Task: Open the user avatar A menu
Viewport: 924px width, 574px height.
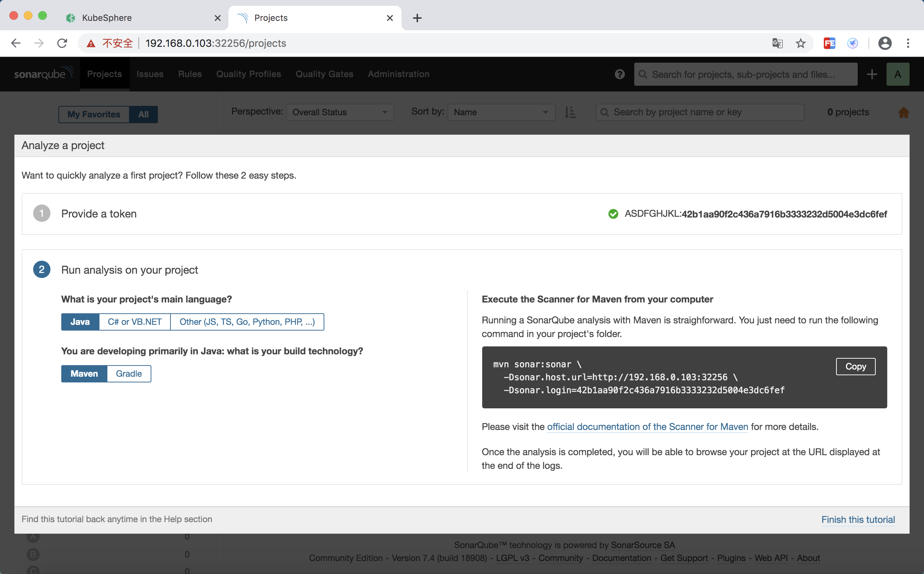Action: click(x=897, y=74)
